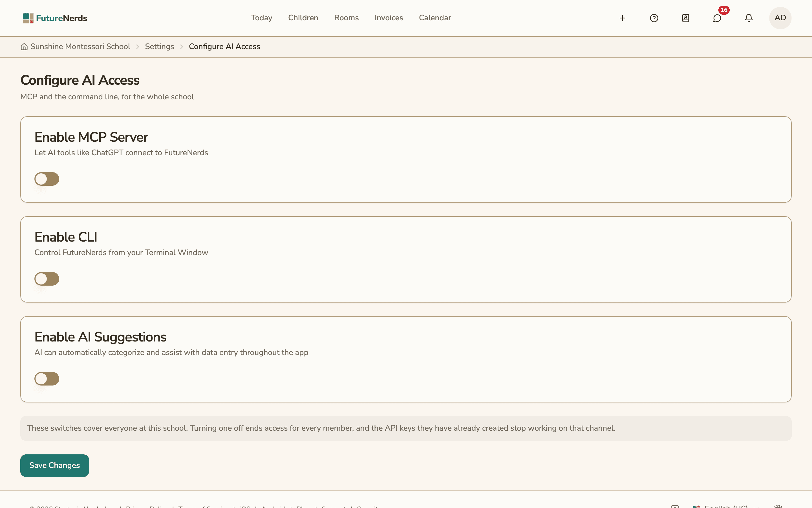The height and width of the screenshot is (508, 812).
Task: Open the plus add-new menu
Action: click(x=623, y=18)
